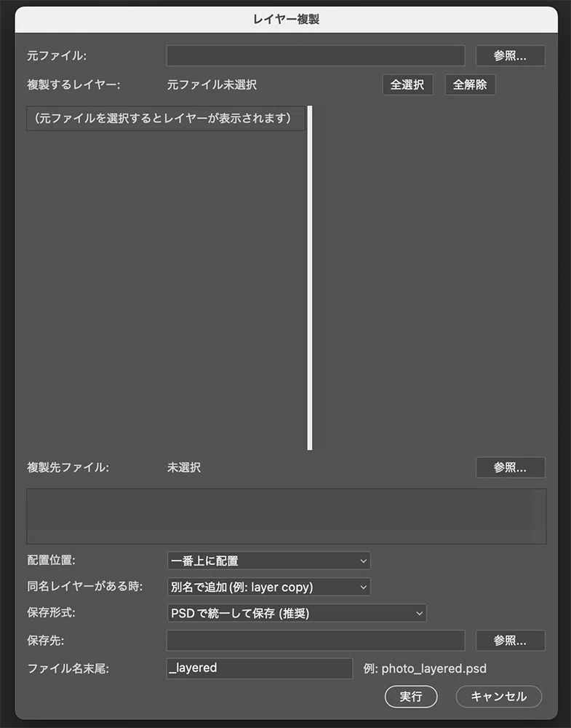
Task: Click the layer list vertical scrollbar
Action: (310, 277)
